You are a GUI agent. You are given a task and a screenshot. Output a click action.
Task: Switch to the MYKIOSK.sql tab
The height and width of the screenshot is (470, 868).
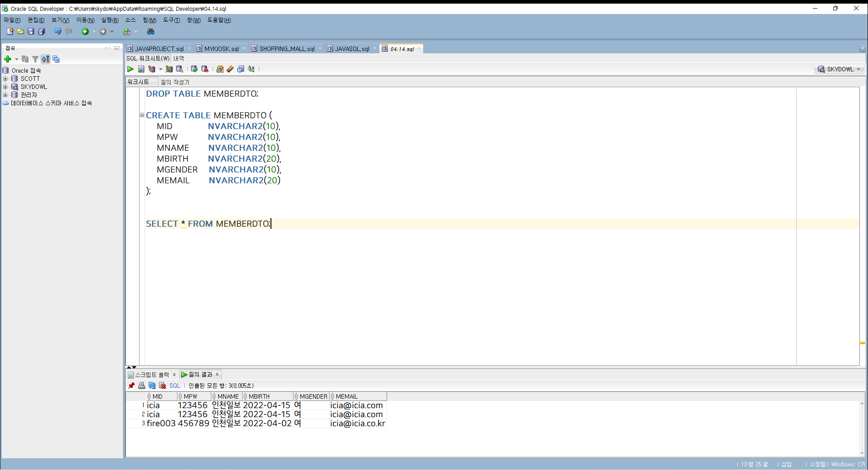[221, 49]
